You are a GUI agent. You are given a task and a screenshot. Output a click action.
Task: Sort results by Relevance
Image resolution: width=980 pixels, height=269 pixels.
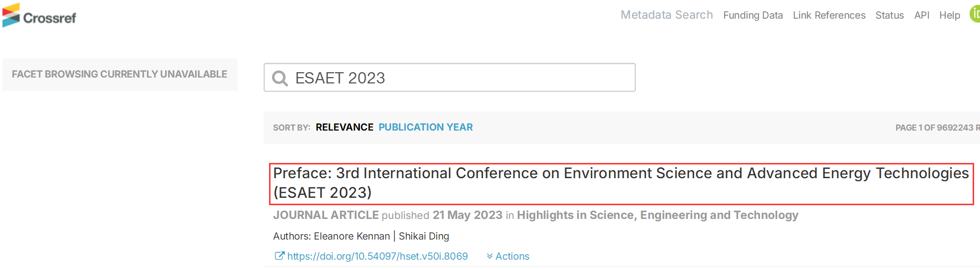tap(345, 127)
